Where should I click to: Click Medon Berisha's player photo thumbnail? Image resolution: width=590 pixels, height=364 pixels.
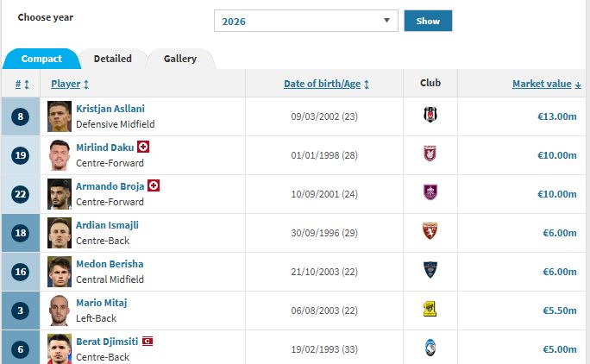point(60,271)
